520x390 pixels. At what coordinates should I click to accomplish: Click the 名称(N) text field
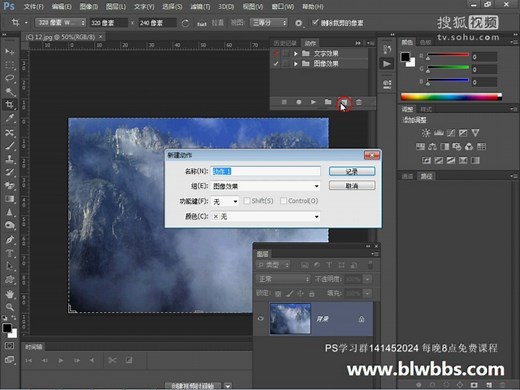tap(265, 171)
